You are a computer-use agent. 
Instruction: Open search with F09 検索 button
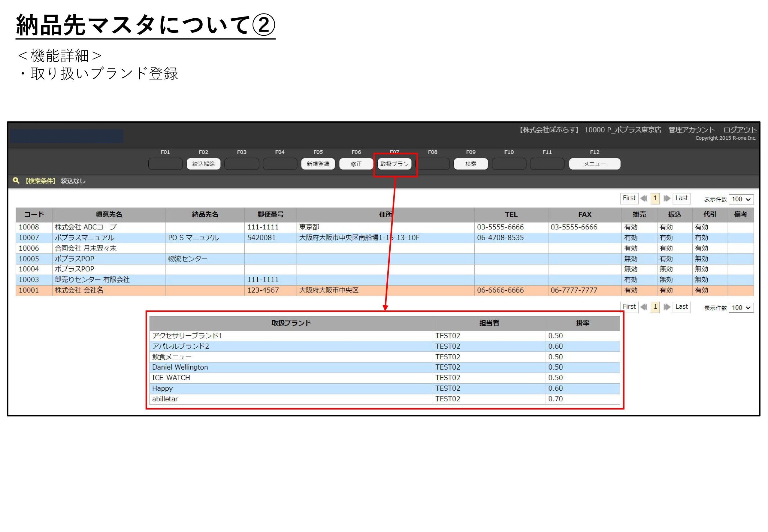pos(470,164)
